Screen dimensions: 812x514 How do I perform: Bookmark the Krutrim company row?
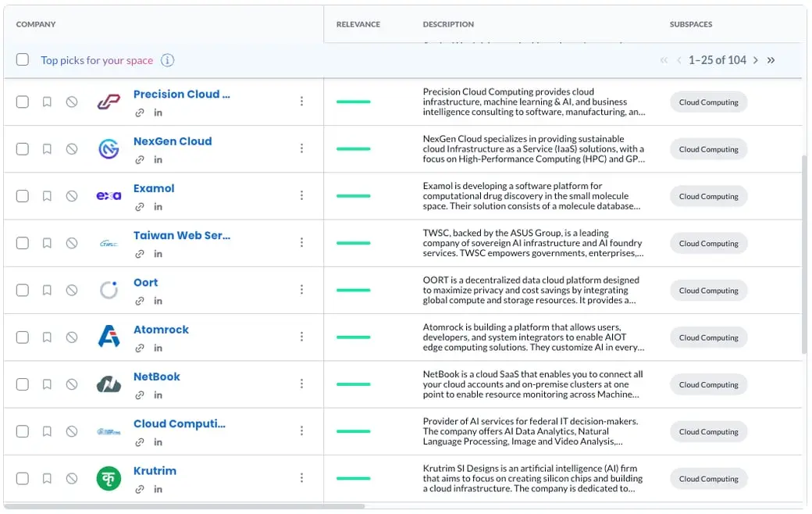[x=47, y=478]
